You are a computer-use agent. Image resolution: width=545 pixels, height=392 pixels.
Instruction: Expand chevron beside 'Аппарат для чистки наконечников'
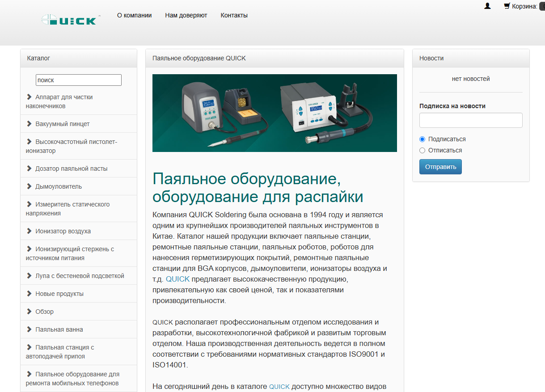pyautogui.click(x=30, y=97)
